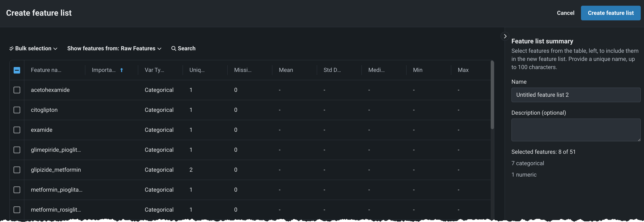Screen dimensions: 644x222
Task: Collapse the Feature list summary panel arrow
Action: tap(505, 36)
